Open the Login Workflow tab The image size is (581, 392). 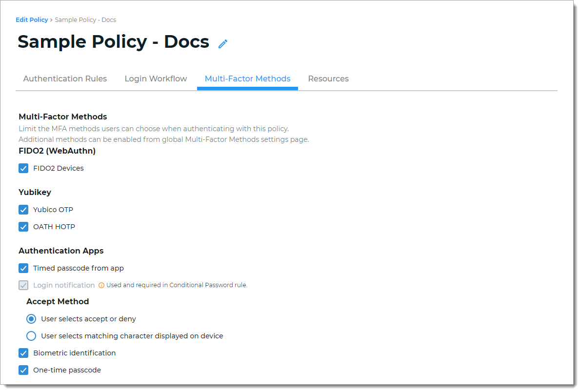pyautogui.click(x=156, y=78)
